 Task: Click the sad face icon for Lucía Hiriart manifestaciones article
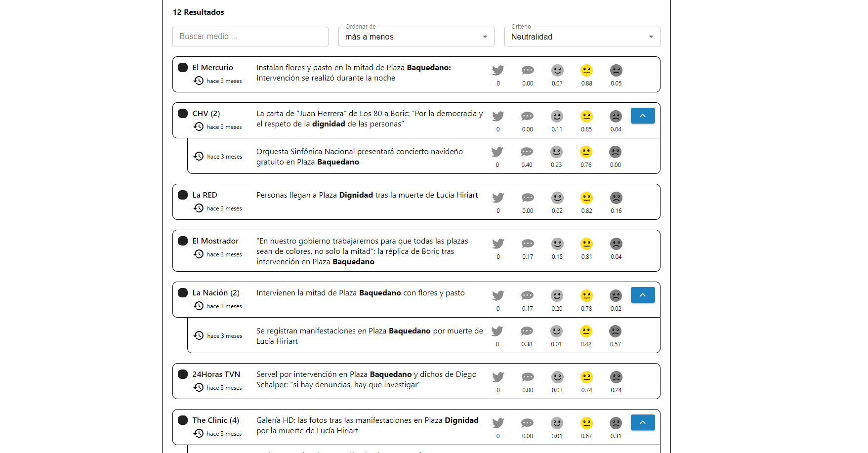615,331
